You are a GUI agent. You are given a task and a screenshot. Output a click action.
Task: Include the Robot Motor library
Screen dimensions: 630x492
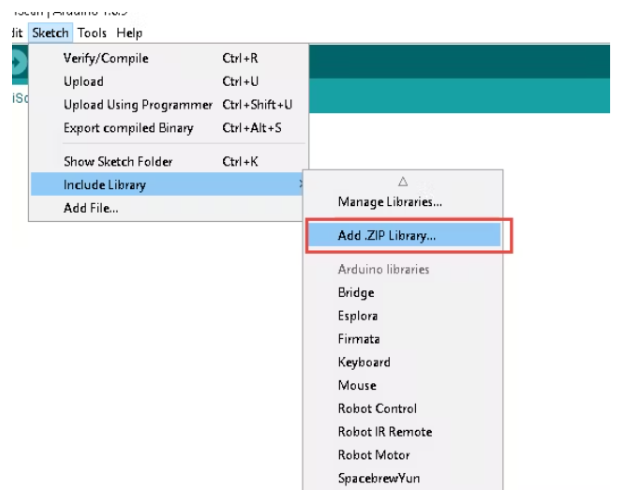[x=403, y=455]
